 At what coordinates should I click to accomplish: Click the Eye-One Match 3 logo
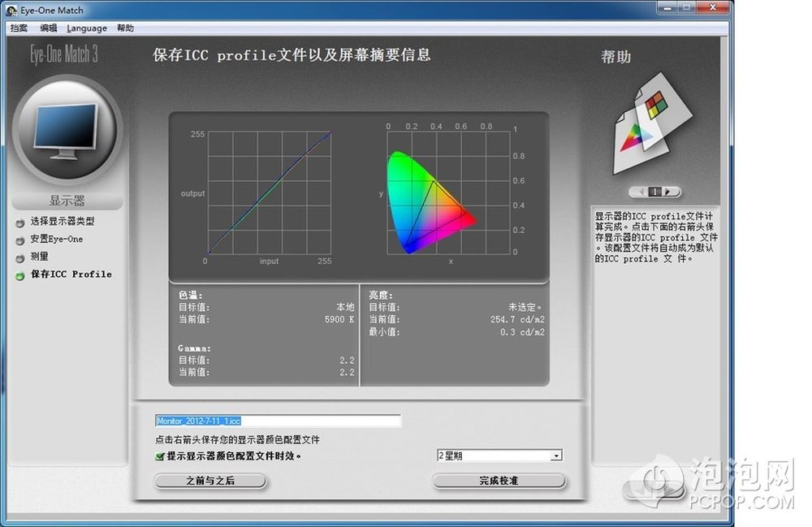click(63, 54)
